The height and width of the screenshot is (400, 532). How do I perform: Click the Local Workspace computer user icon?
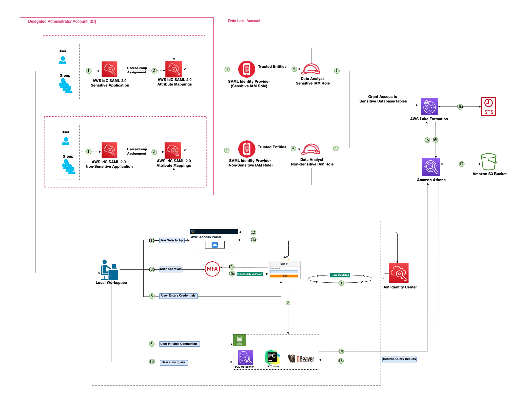(109, 269)
